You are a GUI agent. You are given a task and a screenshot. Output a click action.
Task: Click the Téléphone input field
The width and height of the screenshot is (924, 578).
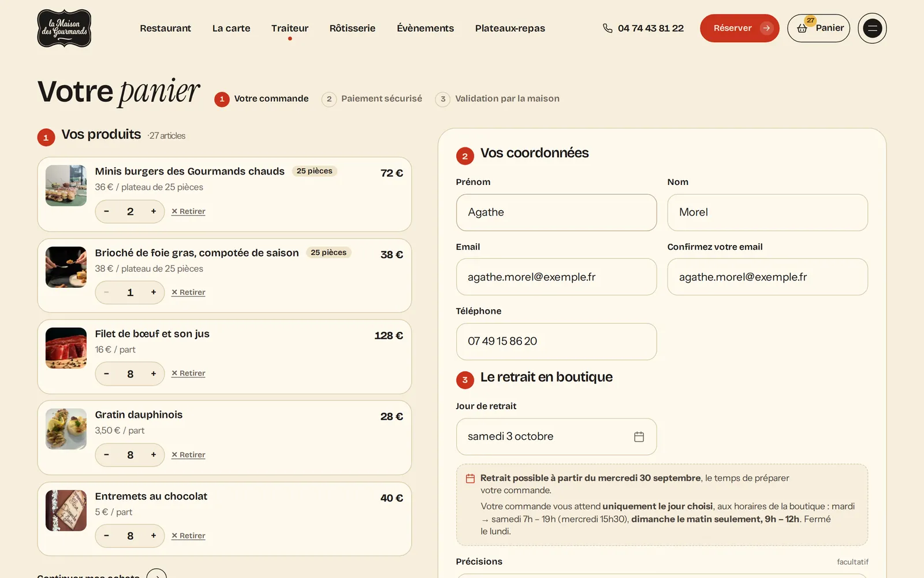point(556,342)
